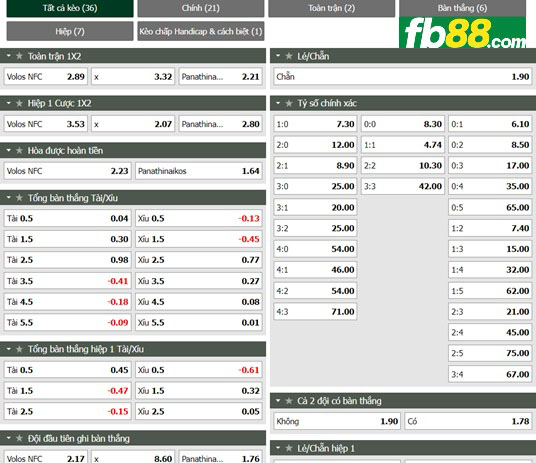Screen dimensions: 536x463
Task: Select correct score 3:4 at 67.00
Action: point(490,374)
